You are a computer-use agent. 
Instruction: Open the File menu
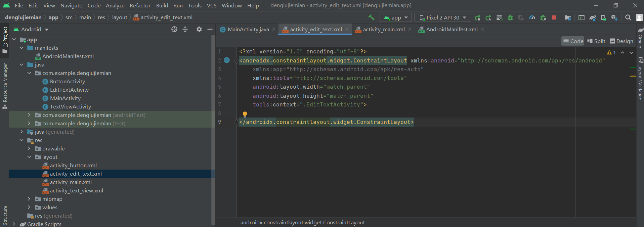click(x=19, y=5)
